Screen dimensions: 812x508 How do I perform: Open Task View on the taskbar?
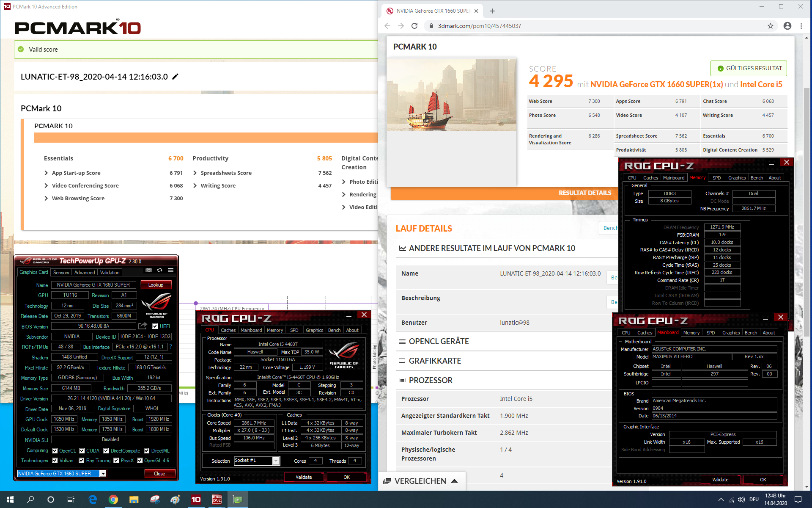click(71, 500)
